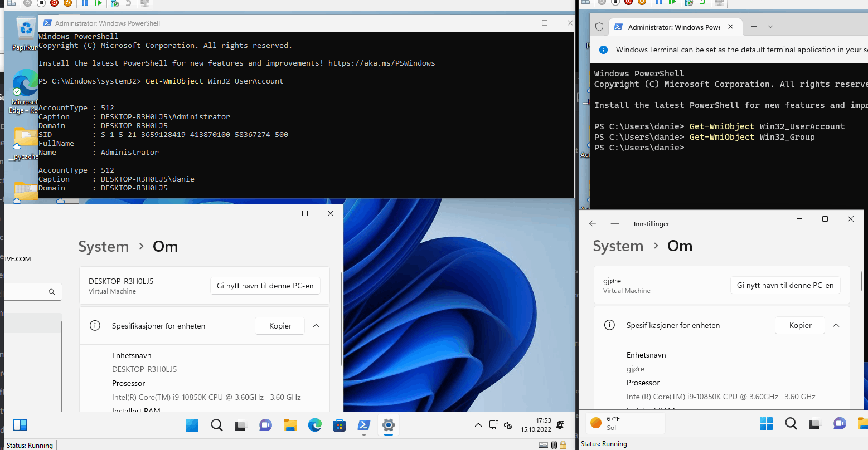Open hamburger navigation menu in right Innstillinger window
Viewport: 868px width, 450px height.
pyautogui.click(x=615, y=223)
